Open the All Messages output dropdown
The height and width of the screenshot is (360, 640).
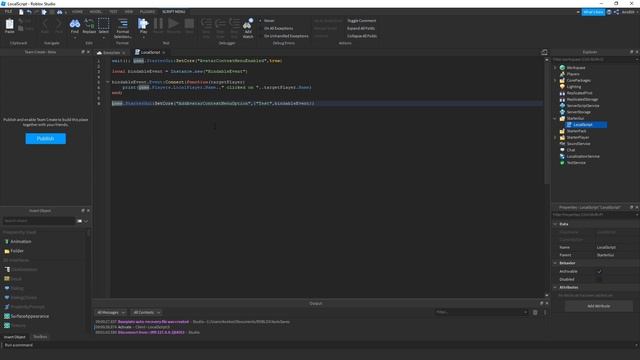(111, 313)
